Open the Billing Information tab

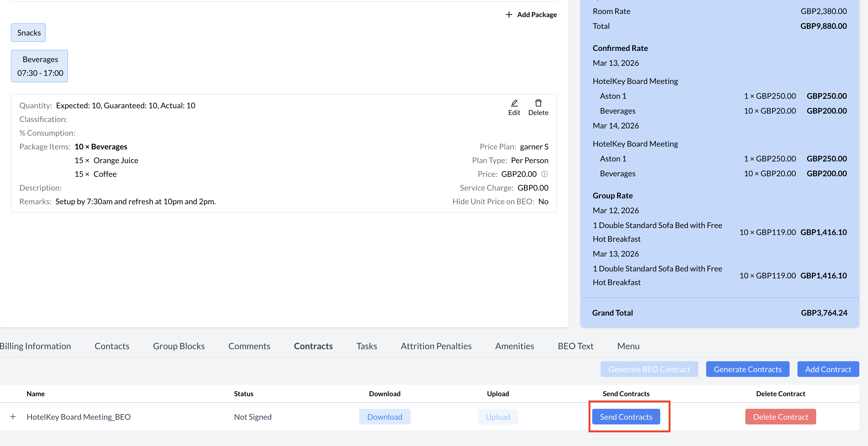[x=35, y=346]
